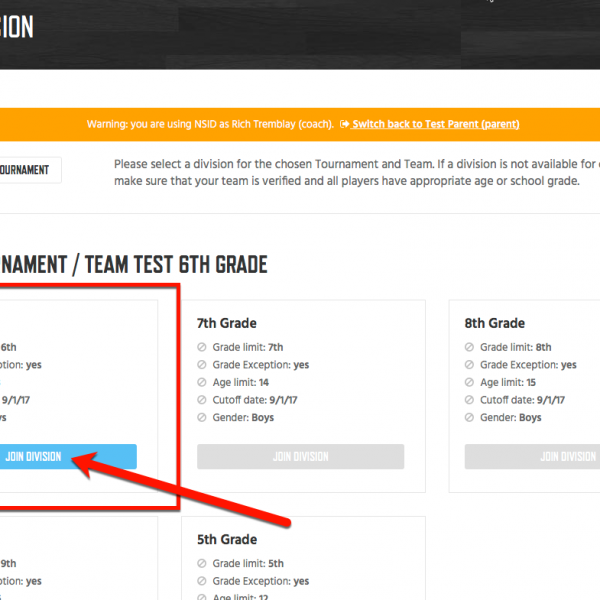Click icon beside 'Grade limit: 5th'
The height and width of the screenshot is (600, 600).
tap(202, 563)
